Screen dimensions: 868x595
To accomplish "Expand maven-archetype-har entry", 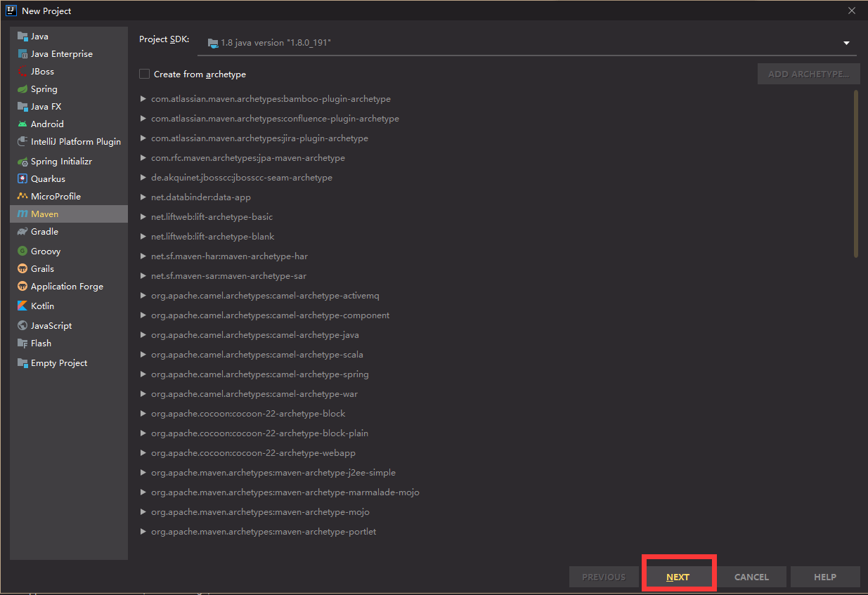I will 143,256.
